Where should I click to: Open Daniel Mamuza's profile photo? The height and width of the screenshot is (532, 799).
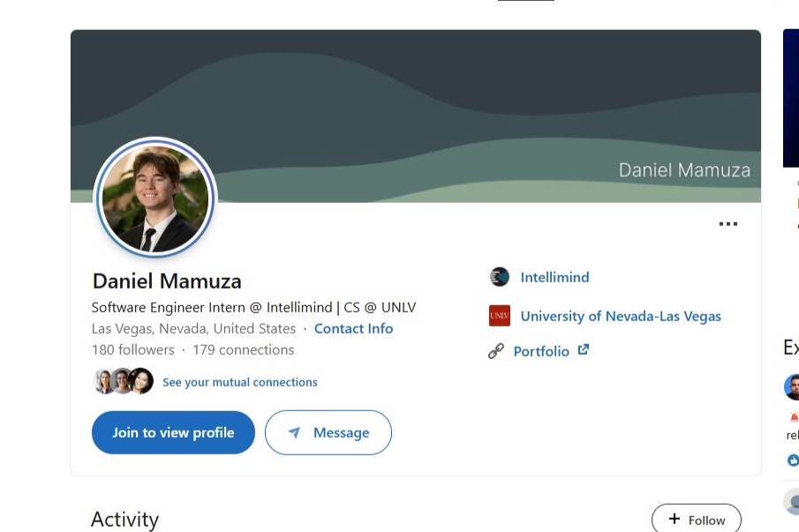click(155, 198)
